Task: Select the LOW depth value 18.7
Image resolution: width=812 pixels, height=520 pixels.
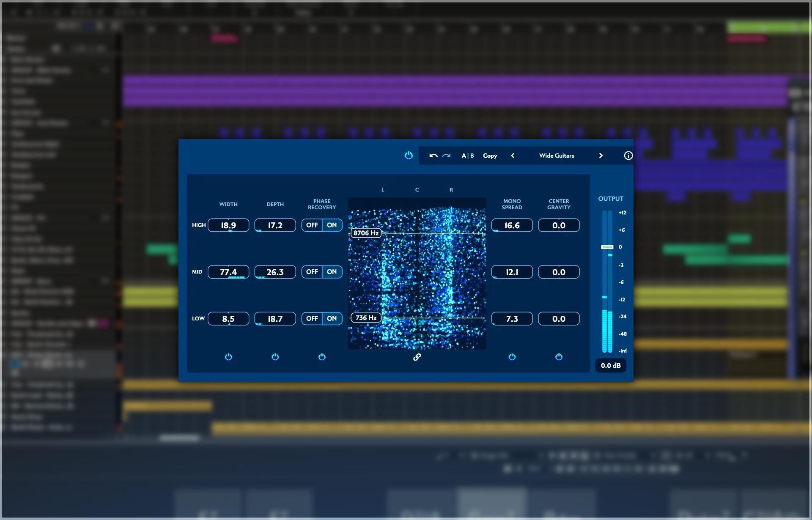Action: [275, 319]
